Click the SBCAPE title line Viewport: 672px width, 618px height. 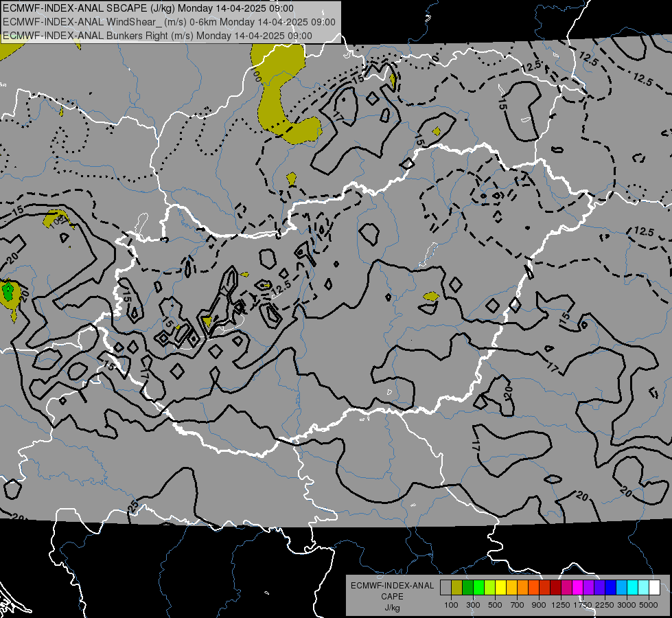(x=148, y=8)
